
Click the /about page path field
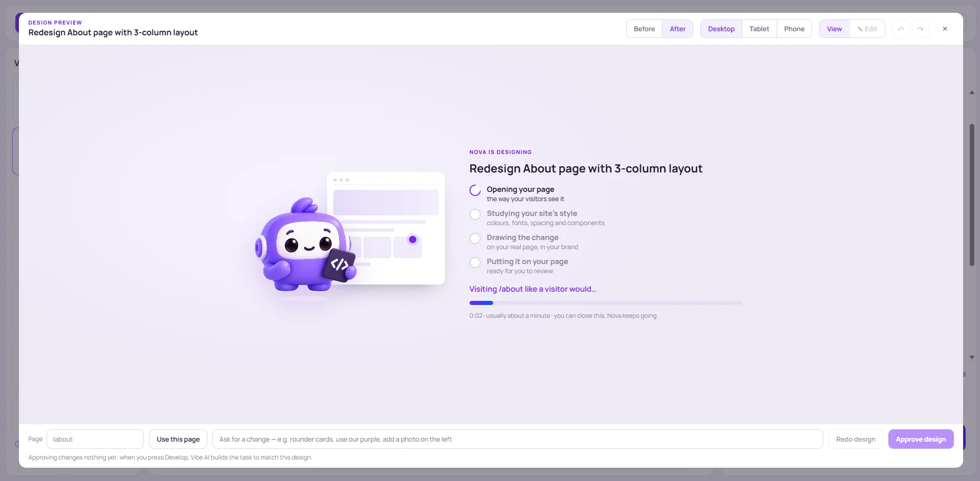[95, 439]
